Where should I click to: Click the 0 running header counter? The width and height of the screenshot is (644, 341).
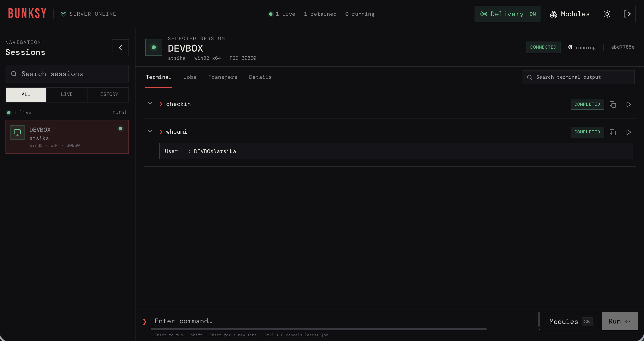click(x=360, y=14)
